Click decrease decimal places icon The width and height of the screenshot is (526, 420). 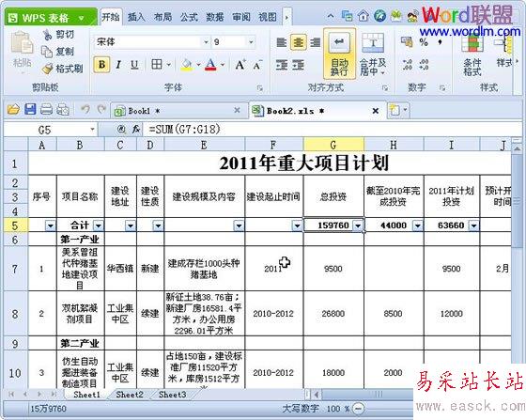point(424,65)
